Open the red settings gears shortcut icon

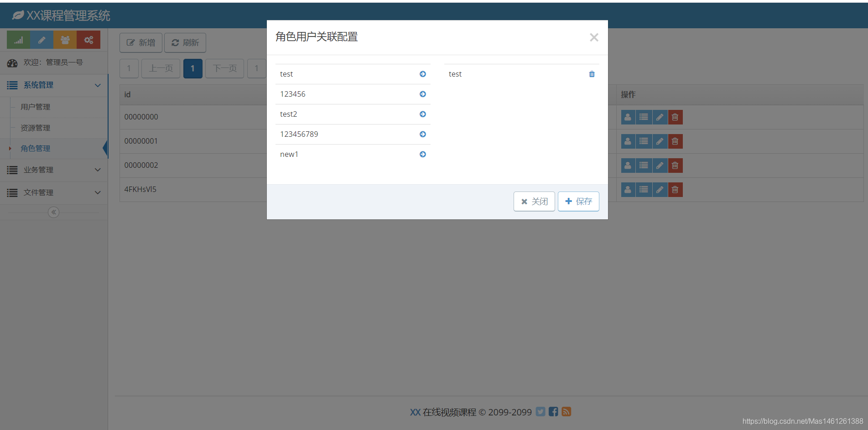88,40
